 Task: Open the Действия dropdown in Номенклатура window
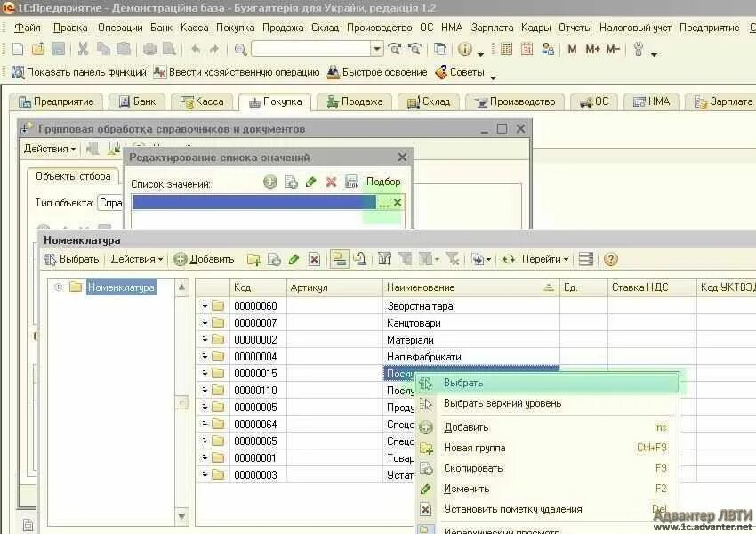[x=137, y=260]
